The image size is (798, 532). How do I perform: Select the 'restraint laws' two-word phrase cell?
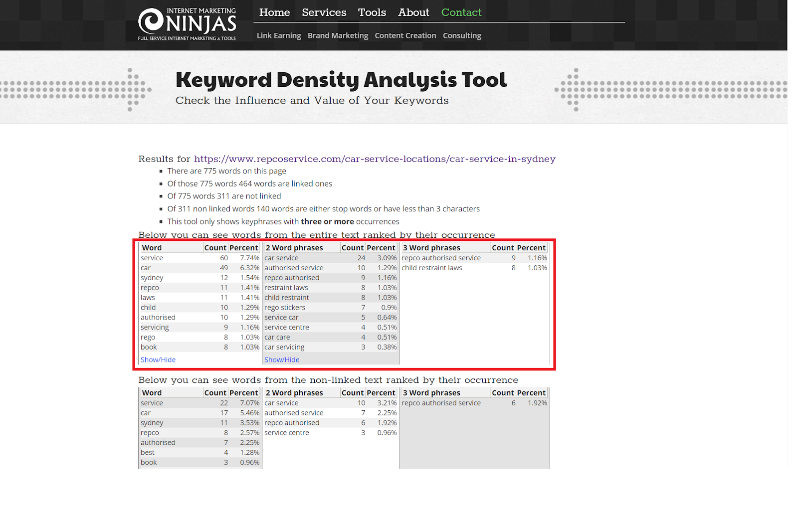pyautogui.click(x=286, y=288)
